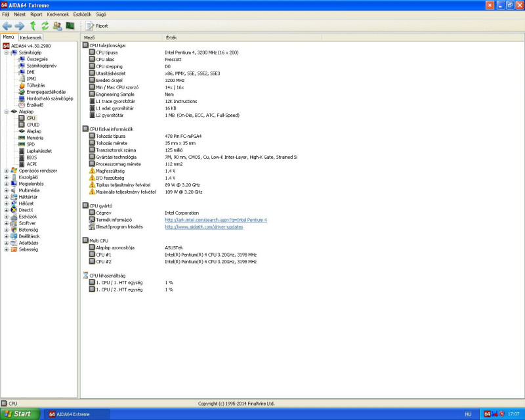Select Memória tree item
This screenshot has height=420, width=525.
(35, 138)
